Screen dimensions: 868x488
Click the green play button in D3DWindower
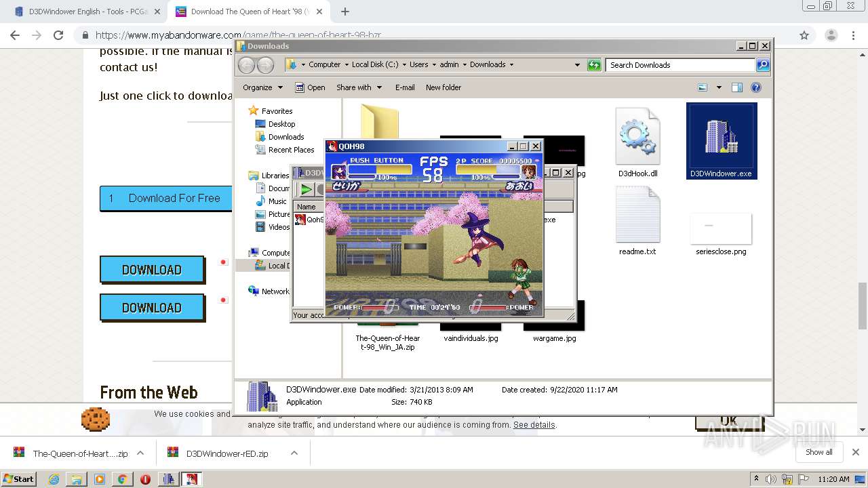[x=307, y=190]
